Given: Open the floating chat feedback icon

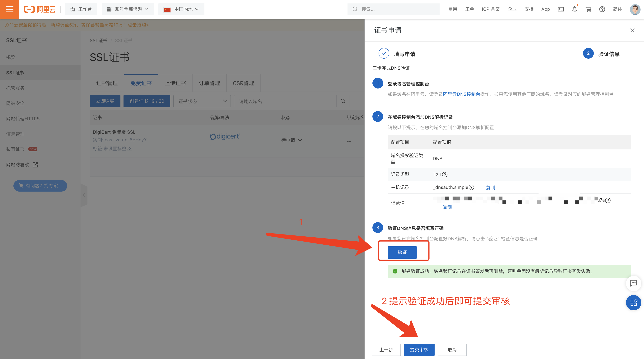Looking at the screenshot, I should 633,283.
